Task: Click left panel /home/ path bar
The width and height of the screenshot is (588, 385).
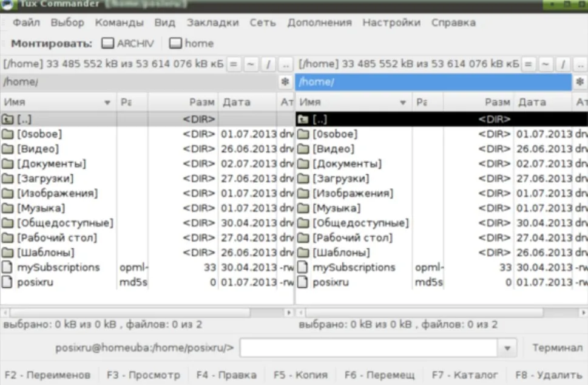Action: (x=139, y=82)
